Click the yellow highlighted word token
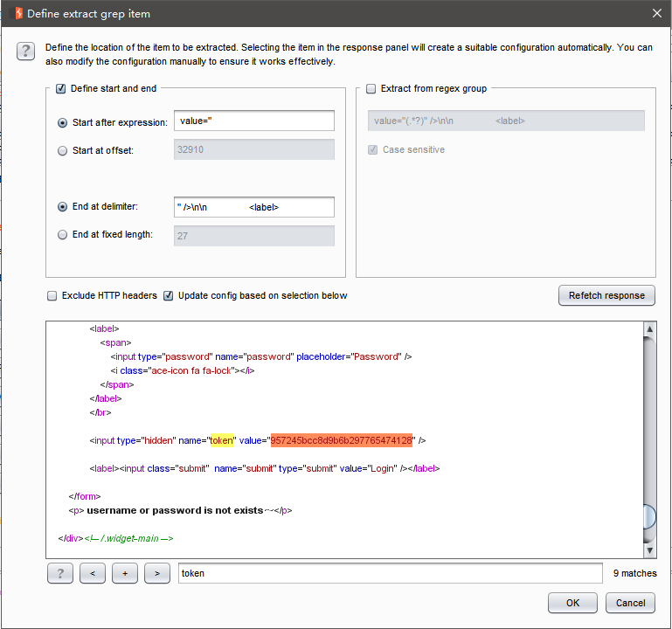 pos(222,440)
